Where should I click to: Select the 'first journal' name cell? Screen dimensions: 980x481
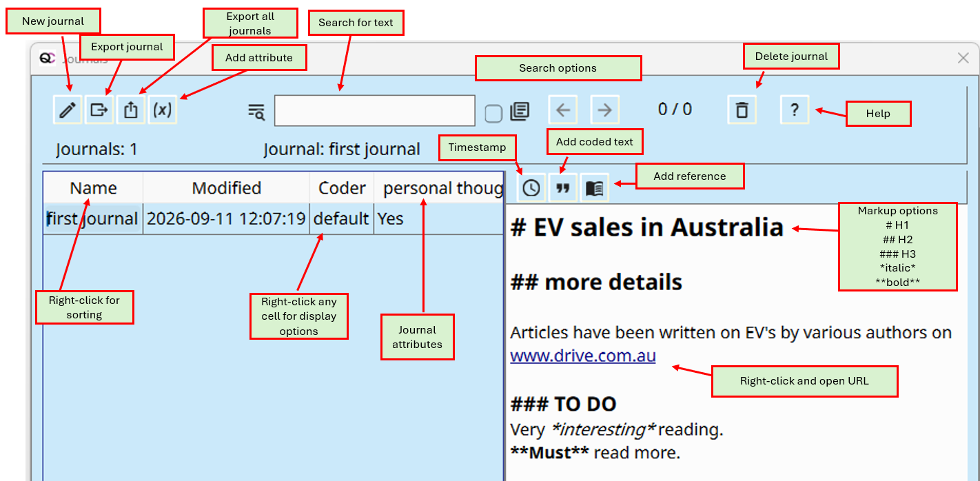click(93, 219)
